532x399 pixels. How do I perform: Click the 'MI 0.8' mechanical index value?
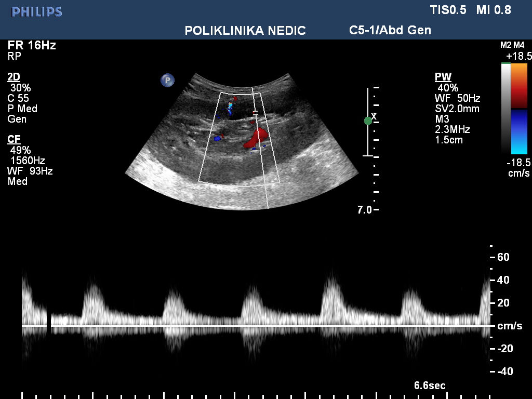494,10
